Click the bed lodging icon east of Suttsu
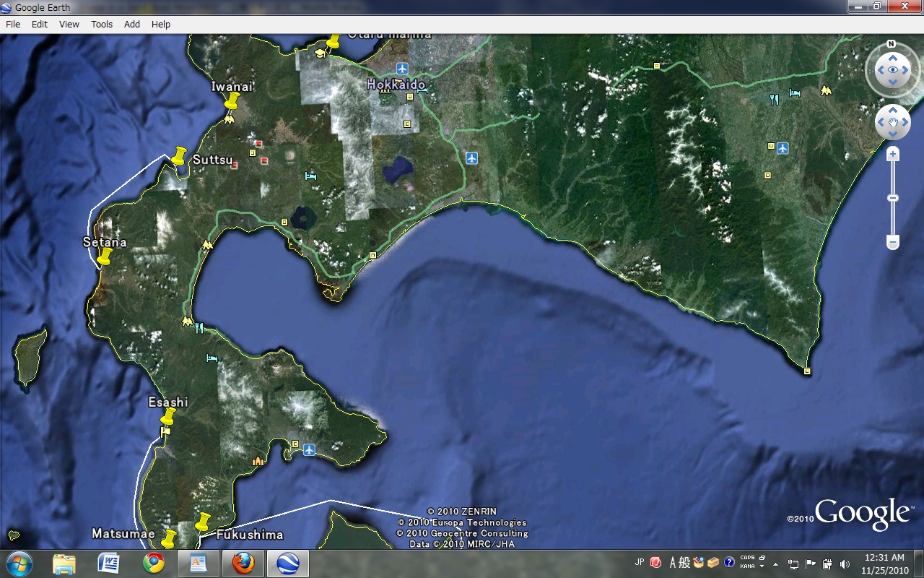The image size is (924, 578). 310,176
